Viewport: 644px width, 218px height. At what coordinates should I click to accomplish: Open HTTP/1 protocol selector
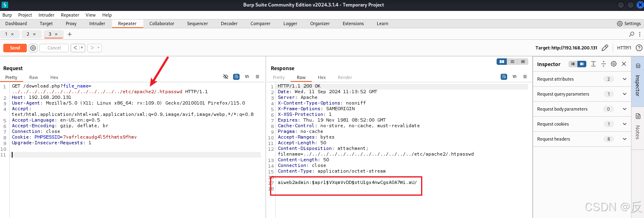[624, 48]
